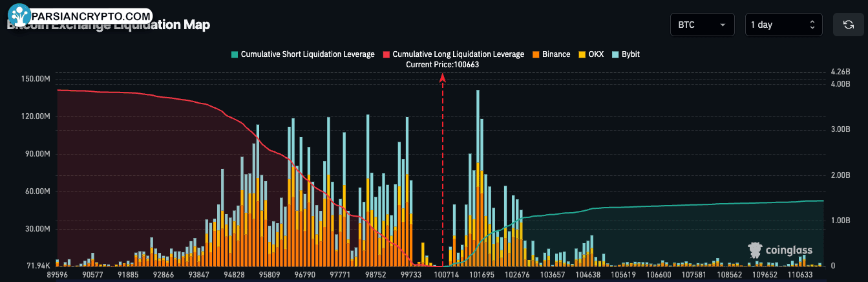Click the PARSIANCRYPTO.COM site label
This screenshot has width=868, height=282.
point(91,16)
